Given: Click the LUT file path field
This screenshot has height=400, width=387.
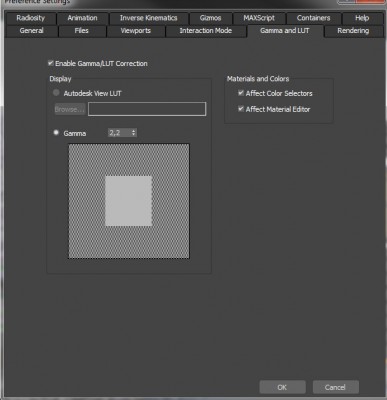Looking at the screenshot, I should (147, 109).
